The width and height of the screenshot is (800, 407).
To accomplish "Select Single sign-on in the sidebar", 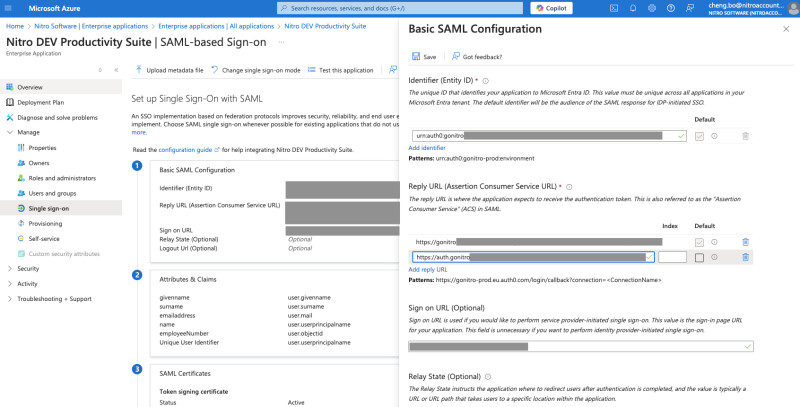I will tap(61, 208).
